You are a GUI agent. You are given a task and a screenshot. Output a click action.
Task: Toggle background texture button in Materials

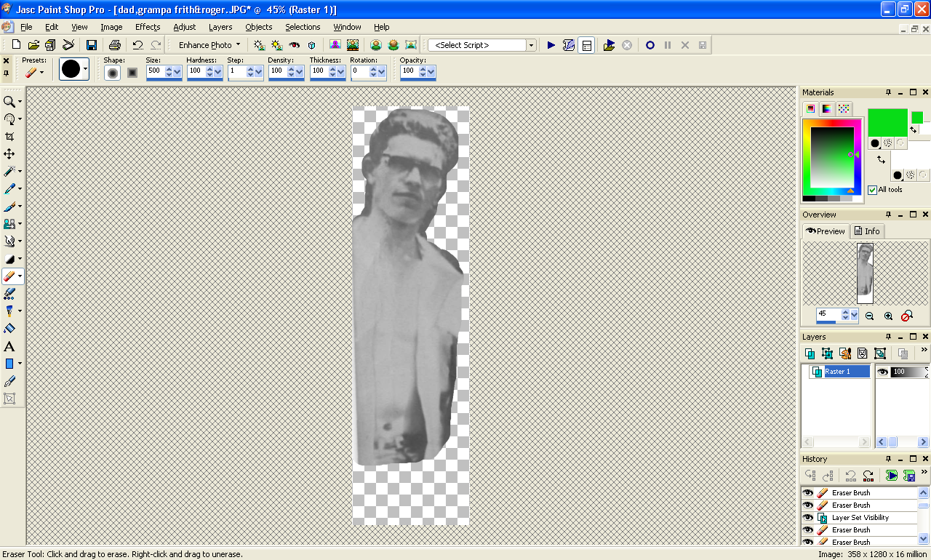(911, 175)
